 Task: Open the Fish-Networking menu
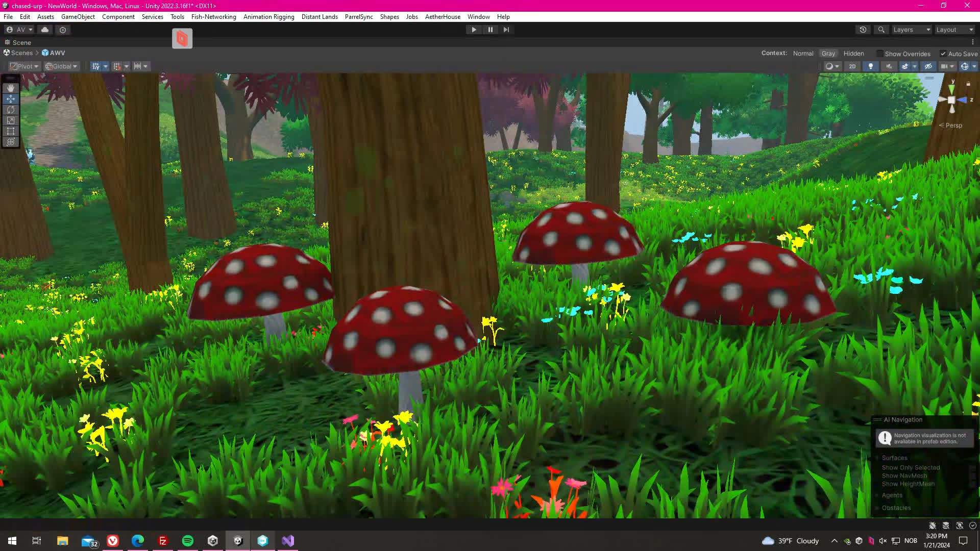213,17
